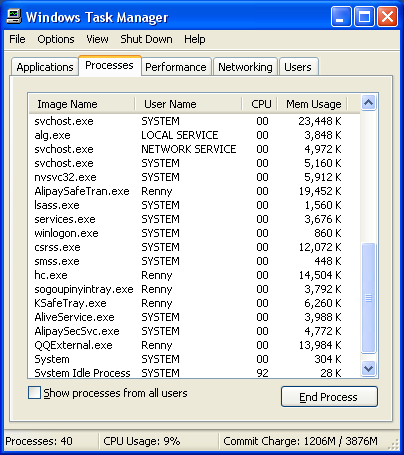Maximize the Task Manager window
The image size is (404, 455).
tap(364, 16)
